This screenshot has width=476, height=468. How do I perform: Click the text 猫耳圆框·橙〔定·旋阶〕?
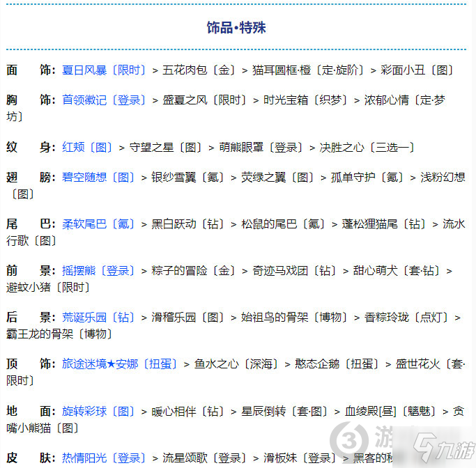coord(309,70)
